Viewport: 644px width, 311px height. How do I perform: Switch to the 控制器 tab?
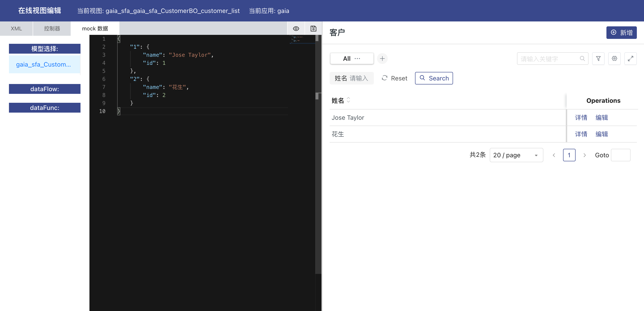(52, 28)
